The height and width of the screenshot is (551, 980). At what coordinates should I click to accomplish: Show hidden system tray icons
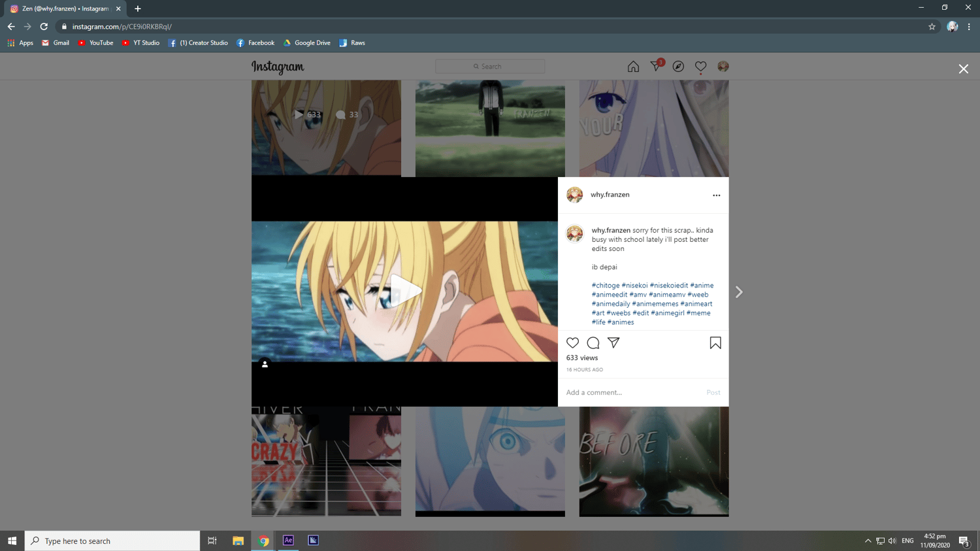[x=868, y=541]
